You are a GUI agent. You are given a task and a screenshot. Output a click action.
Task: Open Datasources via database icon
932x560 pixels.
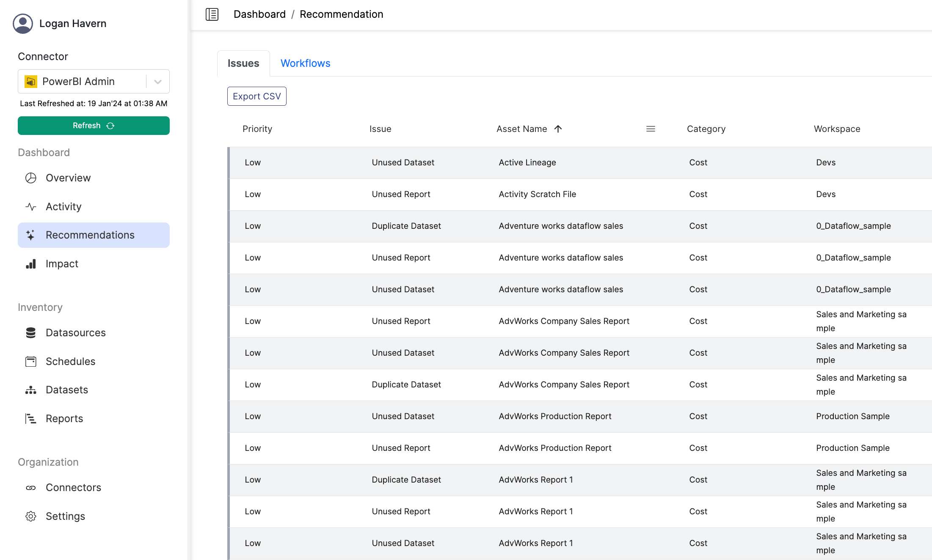pos(31,333)
